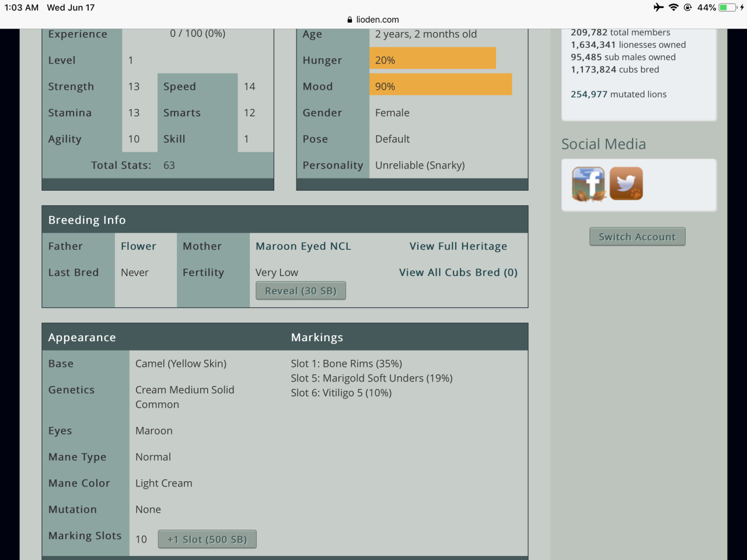
Task: Select the Marking Slots value 10
Action: (141, 540)
